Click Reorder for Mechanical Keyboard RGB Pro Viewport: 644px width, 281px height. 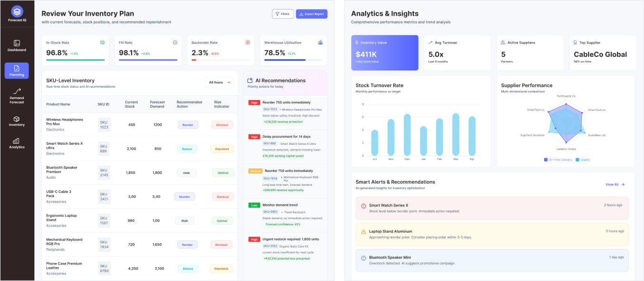coord(188,244)
